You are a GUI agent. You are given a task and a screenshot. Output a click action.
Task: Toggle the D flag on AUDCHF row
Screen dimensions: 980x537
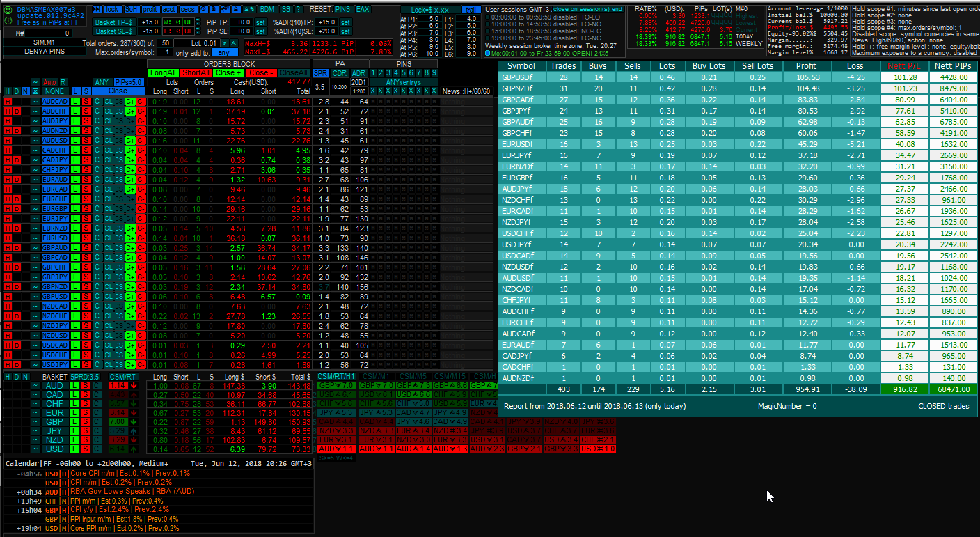(x=17, y=111)
